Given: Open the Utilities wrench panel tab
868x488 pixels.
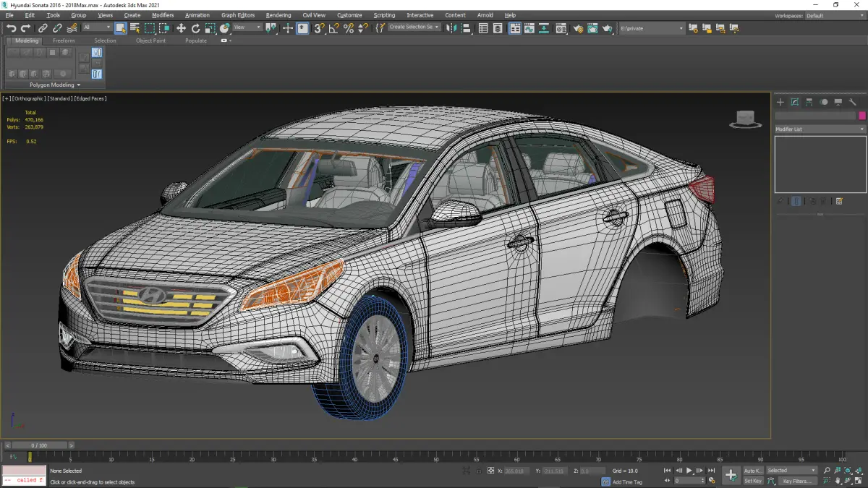Looking at the screenshot, I should 853,102.
